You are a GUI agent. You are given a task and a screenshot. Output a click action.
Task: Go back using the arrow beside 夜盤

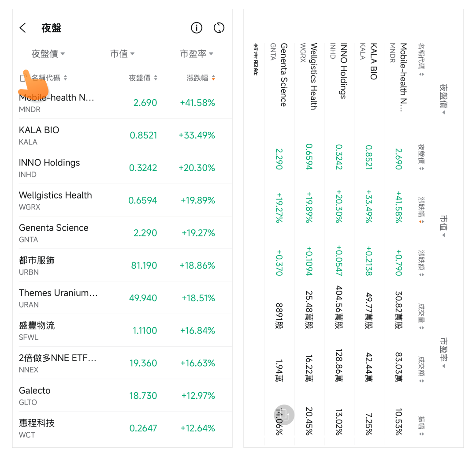click(23, 28)
